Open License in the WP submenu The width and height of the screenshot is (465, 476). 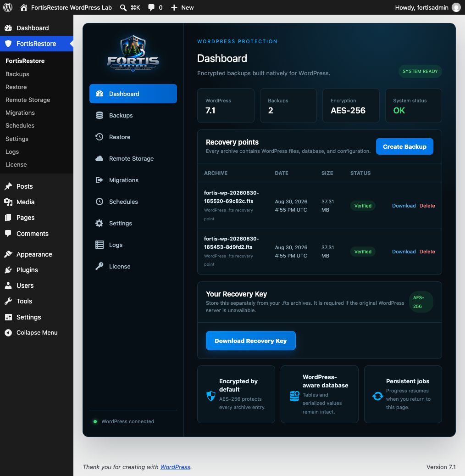pos(16,164)
